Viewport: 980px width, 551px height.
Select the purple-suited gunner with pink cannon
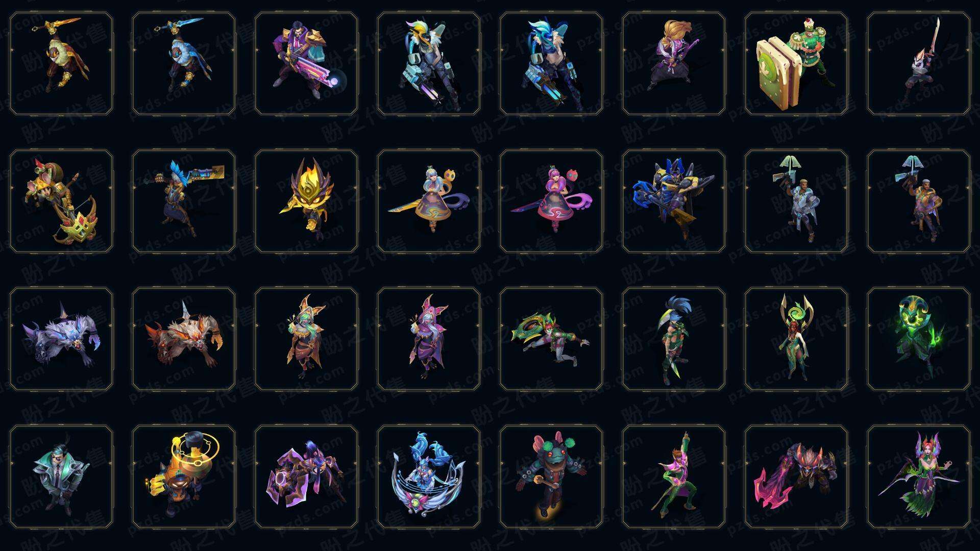(306, 63)
